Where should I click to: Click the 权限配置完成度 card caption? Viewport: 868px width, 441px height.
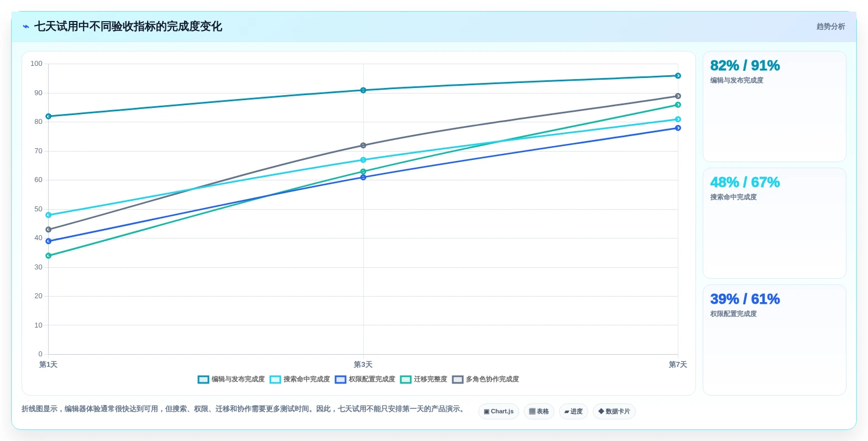point(734,314)
